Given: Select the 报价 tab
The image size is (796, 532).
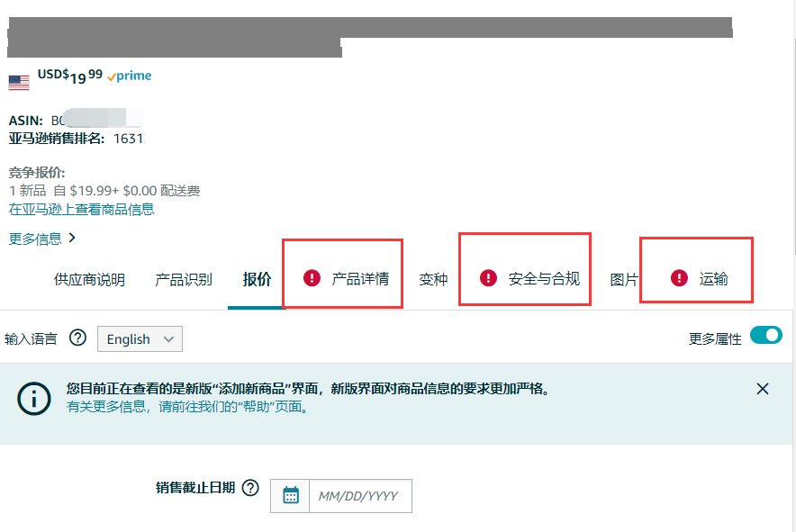Looking at the screenshot, I should point(257,279).
